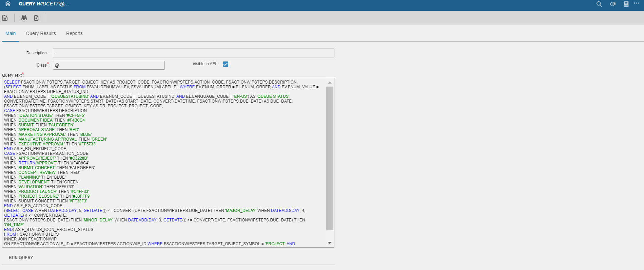This screenshot has height=270, width=644.
Task: Uncheck the Visible in API checkbox
Action: click(x=226, y=64)
